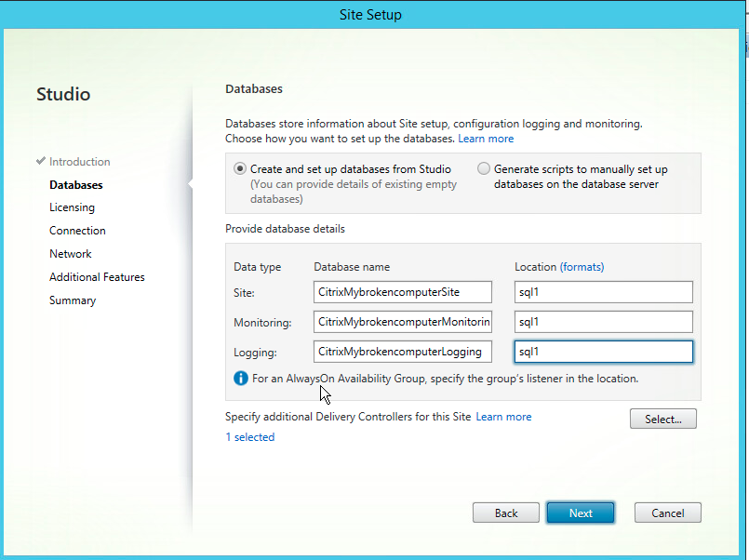749x560 pixels.
Task: Click the Site database name field
Action: tap(402, 292)
